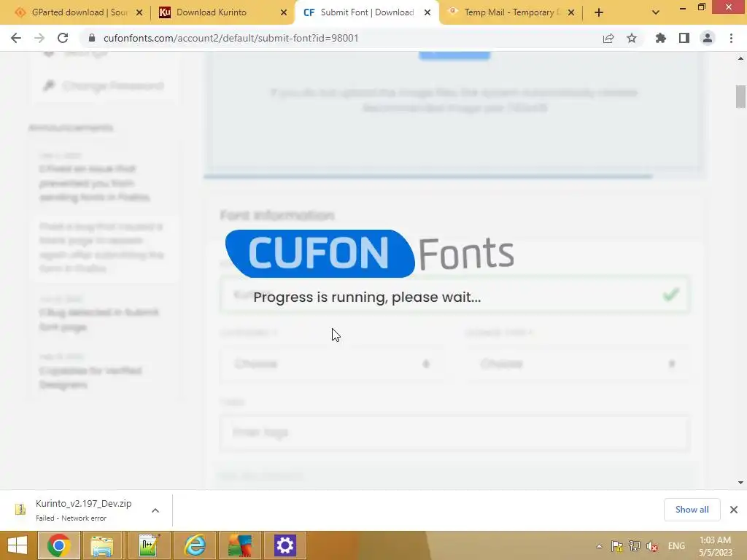The image size is (747, 560).
Task: Click the cufonfonts.com address bar
Action: coord(231,38)
